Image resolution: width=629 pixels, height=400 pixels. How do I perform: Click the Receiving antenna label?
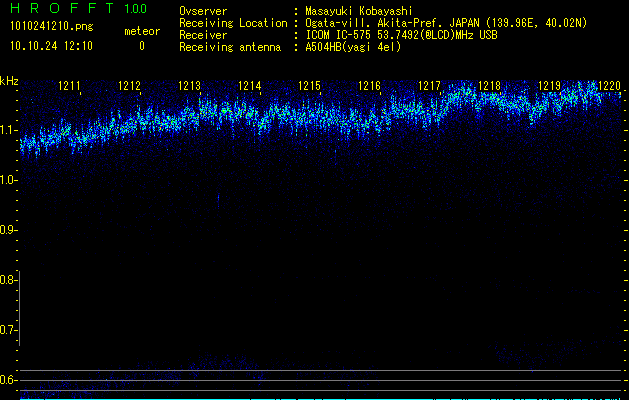click(x=230, y=47)
